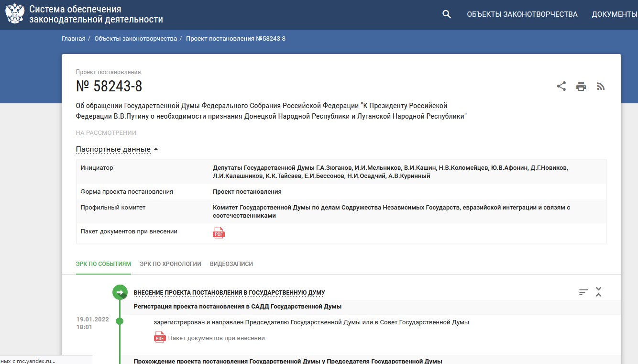Screen dimensions: 638x364
Task: Open ДОКУМЕНТЫ menu in the header
Action: 615,14
